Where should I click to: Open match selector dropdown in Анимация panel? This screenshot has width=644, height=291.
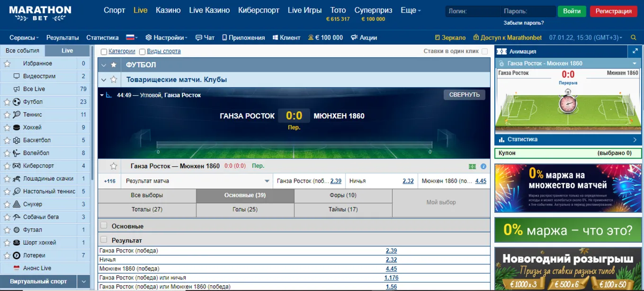635,64
